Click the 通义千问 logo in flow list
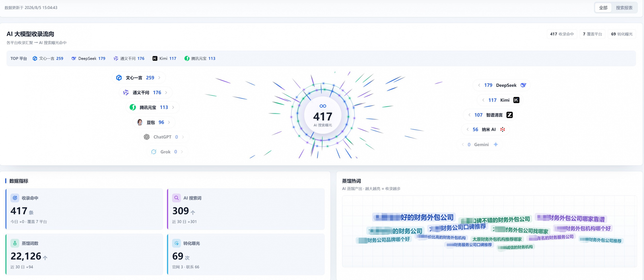The height and width of the screenshot is (280, 644). click(x=126, y=92)
